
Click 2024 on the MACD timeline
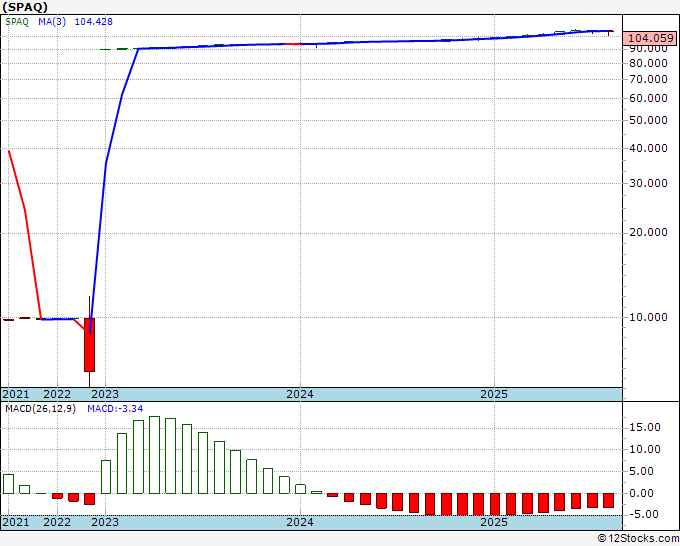[300, 522]
